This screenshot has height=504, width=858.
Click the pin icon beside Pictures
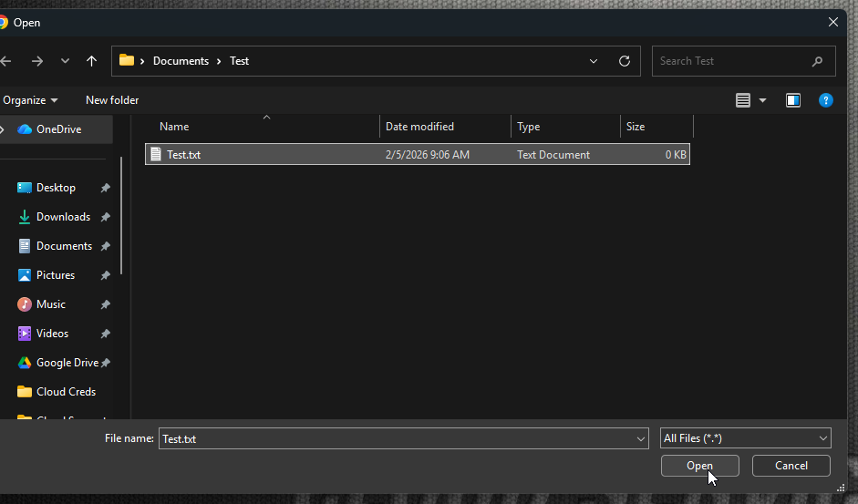pyautogui.click(x=106, y=276)
